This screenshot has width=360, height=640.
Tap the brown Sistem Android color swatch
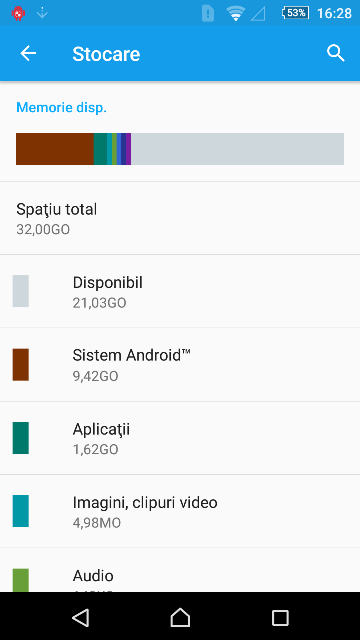tap(20, 364)
